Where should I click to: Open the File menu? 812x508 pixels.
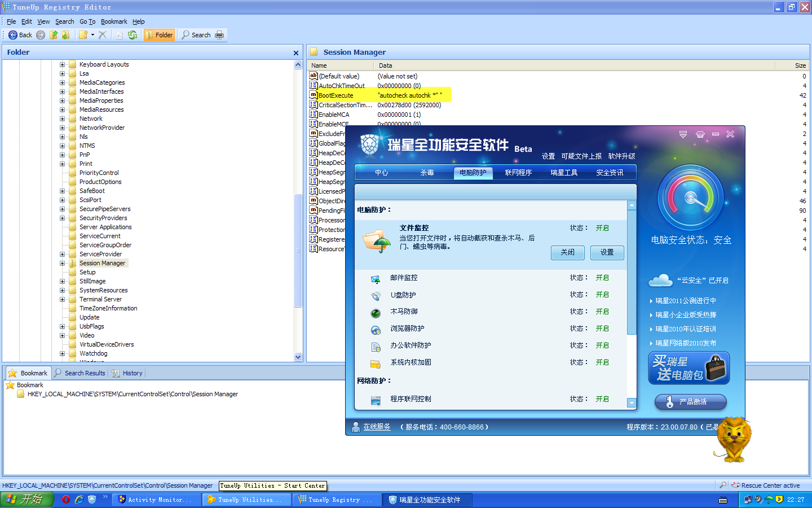pyautogui.click(x=11, y=21)
